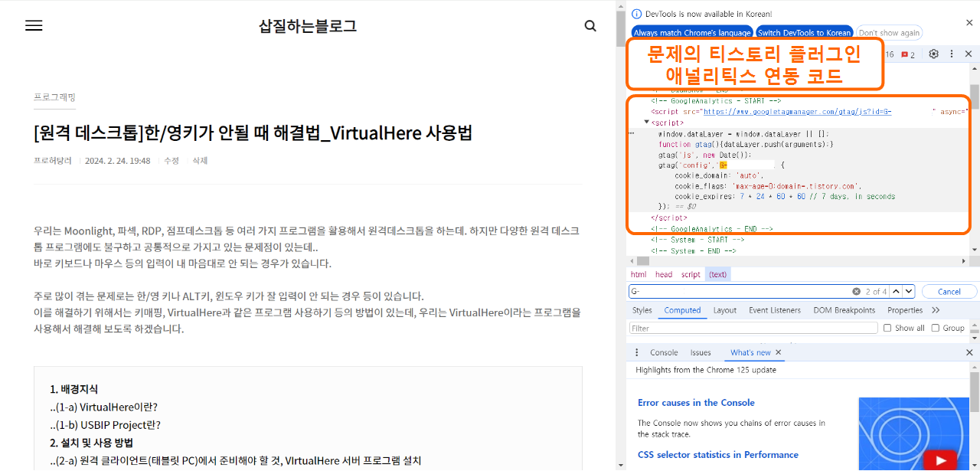Viewport: 980px width, 471px height.
Task: Open the console drawer three-dot menu
Action: pyautogui.click(x=636, y=352)
